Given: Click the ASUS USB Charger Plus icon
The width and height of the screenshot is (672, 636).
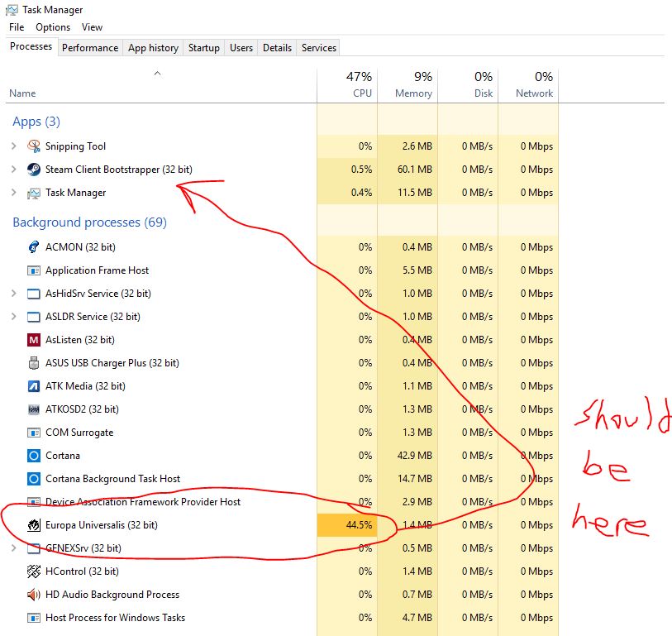Looking at the screenshot, I should tap(34, 363).
